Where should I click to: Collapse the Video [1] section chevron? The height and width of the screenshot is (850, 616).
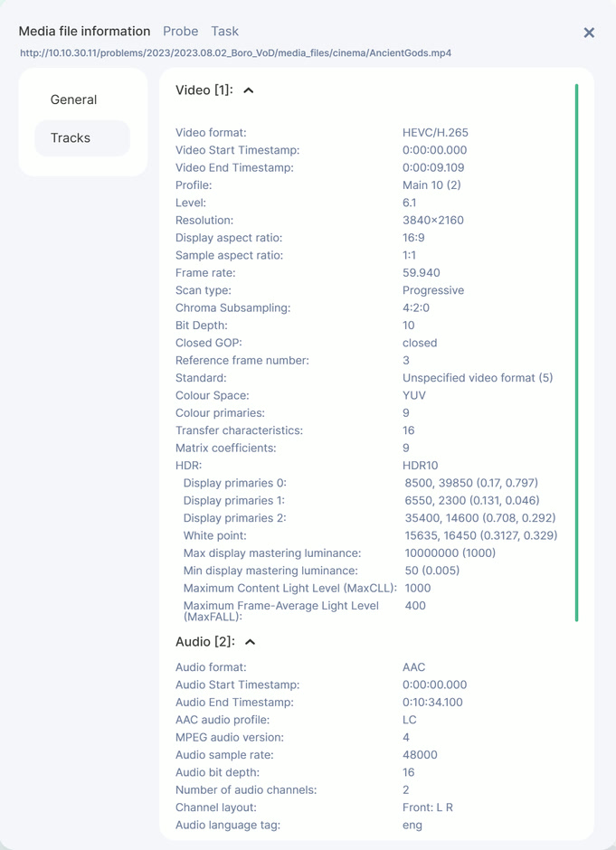point(249,90)
